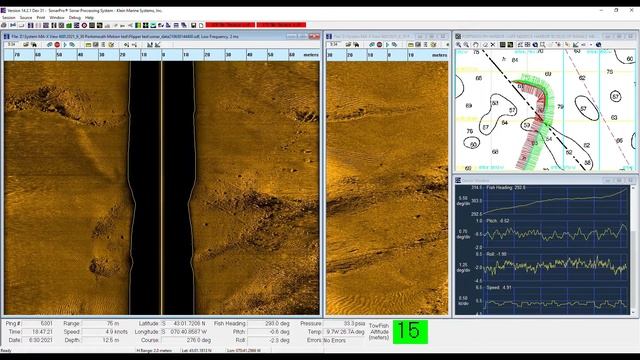Click the first red status bar in main toolbar
The width and height of the screenshot is (640, 360).
pyautogui.click(x=230, y=25)
